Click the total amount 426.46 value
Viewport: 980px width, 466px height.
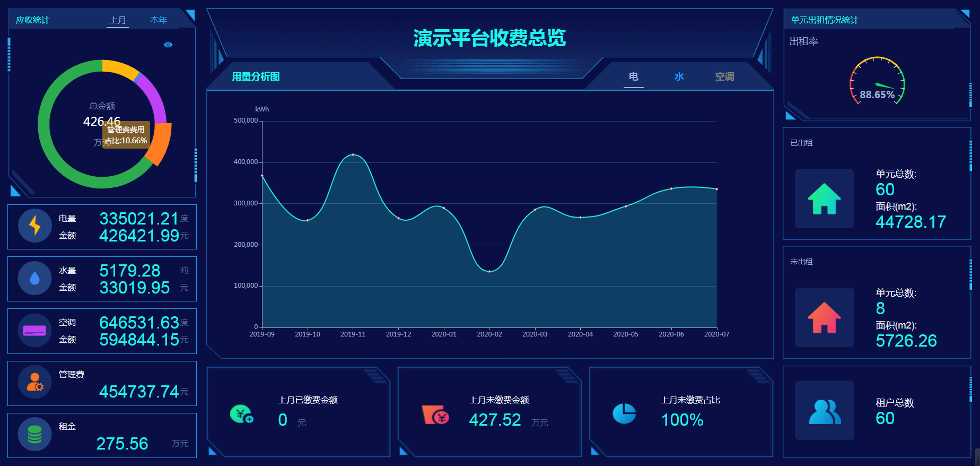(x=102, y=122)
